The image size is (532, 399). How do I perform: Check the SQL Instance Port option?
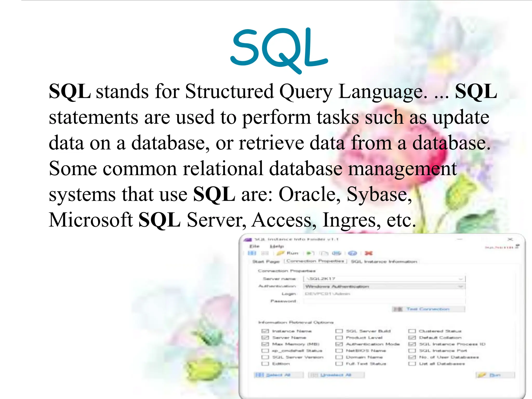(x=412, y=350)
